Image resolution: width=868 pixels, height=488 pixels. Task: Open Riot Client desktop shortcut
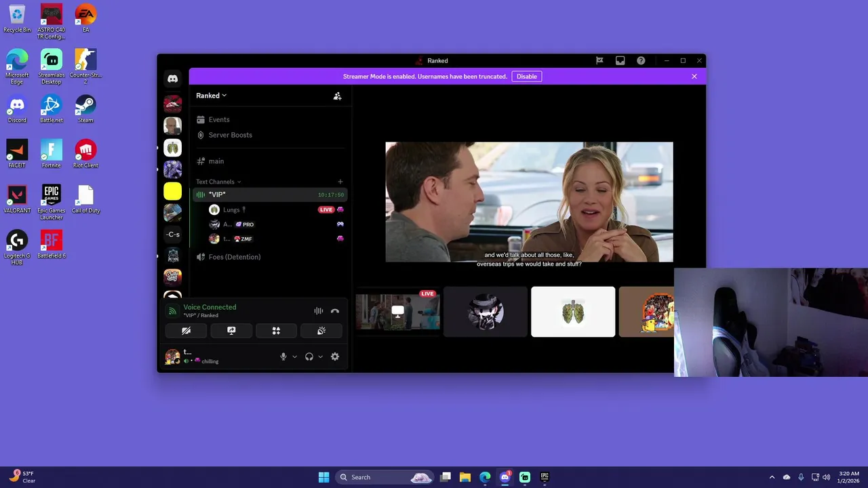click(x=85, y=154)
